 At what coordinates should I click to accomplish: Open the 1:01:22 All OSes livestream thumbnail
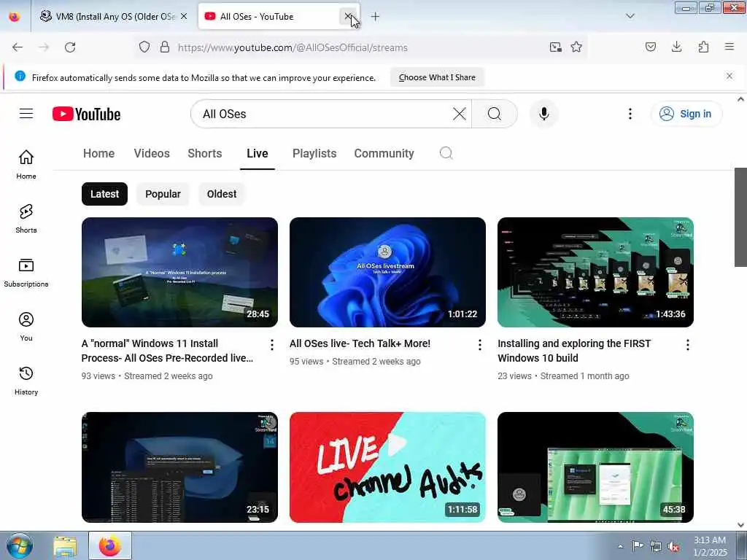pos(387,273)
